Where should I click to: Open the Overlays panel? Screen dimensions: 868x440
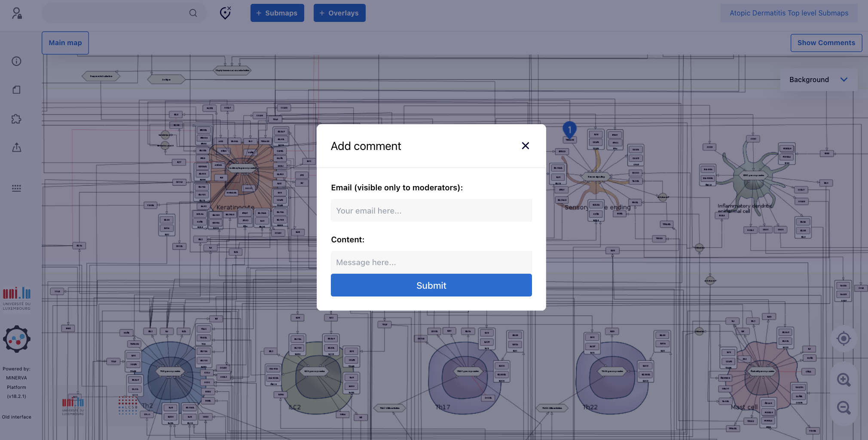pyautogui.click(x=339, y=13)
